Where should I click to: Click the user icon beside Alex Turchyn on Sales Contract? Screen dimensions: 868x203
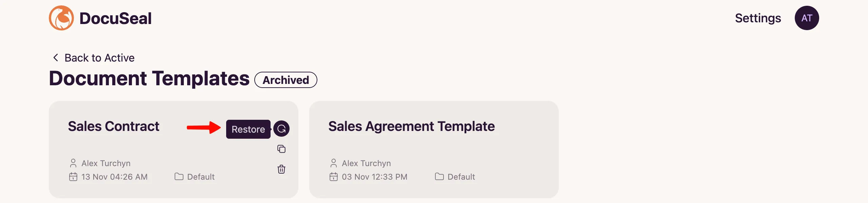[x=73, y=163]
